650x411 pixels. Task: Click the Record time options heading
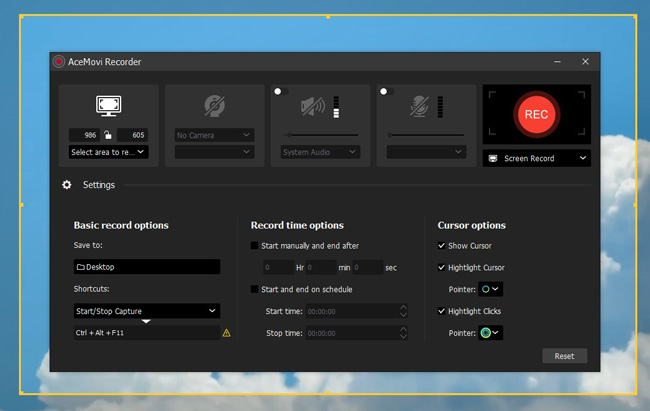(x=297, y=225)
